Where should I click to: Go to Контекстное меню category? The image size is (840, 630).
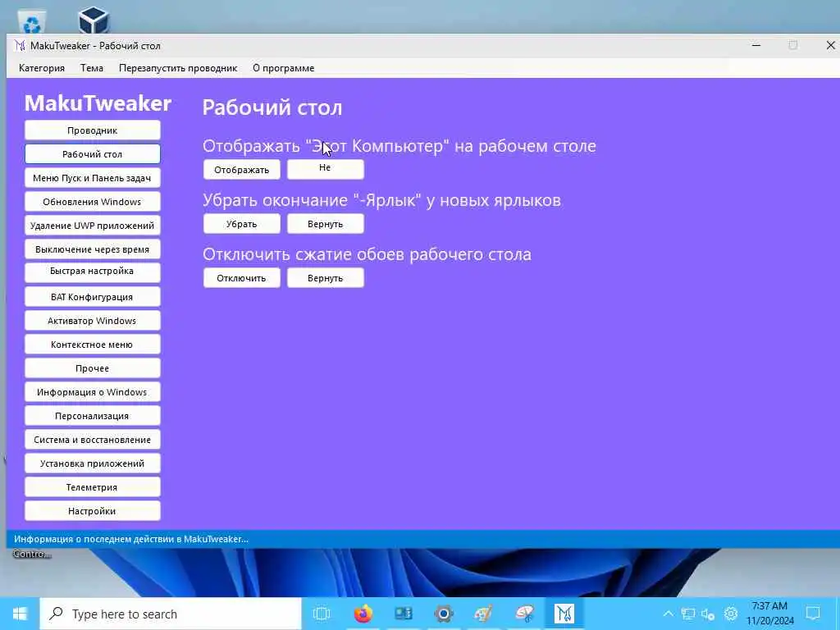click(x=92, y=345)
